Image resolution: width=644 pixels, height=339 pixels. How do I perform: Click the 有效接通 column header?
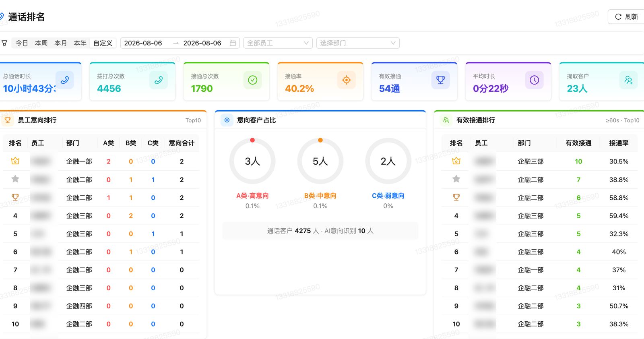click(578, 143)
